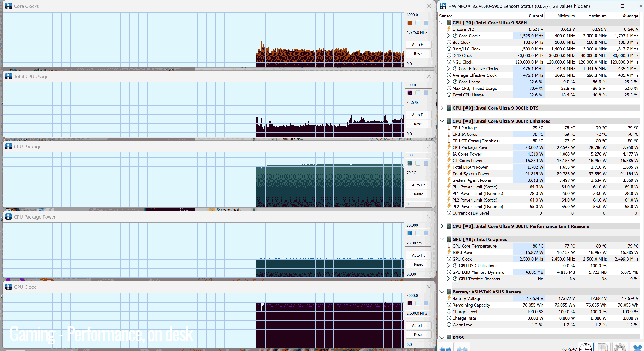Expand the Performance Limit Reasons group

click(442, 226)
